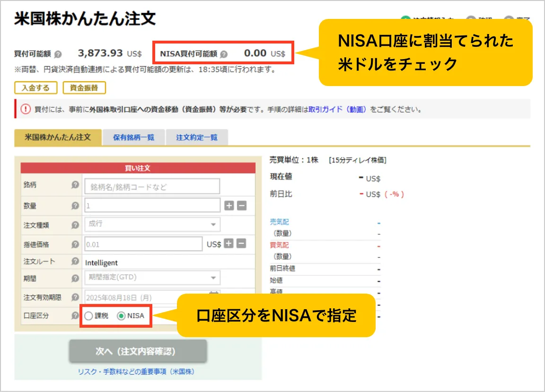545x392 pixels.
Task: Click help icon next to NISA買付可能額
Action: pos(224,54)
